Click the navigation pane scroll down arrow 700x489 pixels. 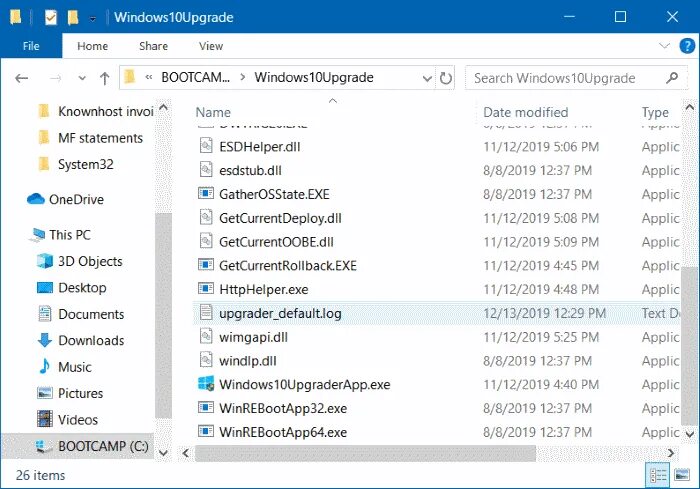click(163, 453)
